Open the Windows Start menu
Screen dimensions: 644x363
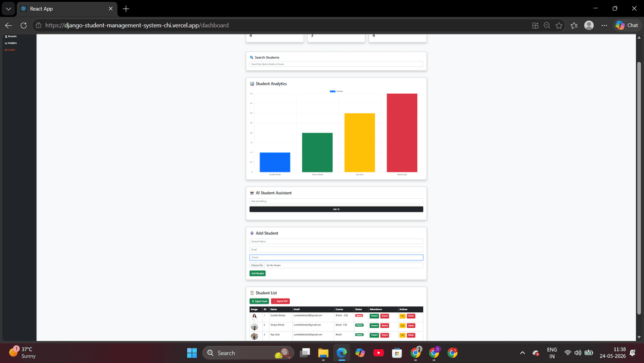coord(192,353)
